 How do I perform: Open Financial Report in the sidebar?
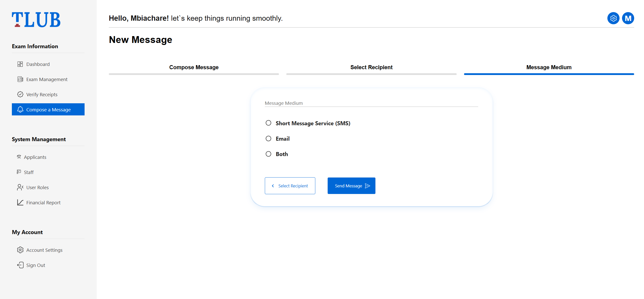point(48,203)
